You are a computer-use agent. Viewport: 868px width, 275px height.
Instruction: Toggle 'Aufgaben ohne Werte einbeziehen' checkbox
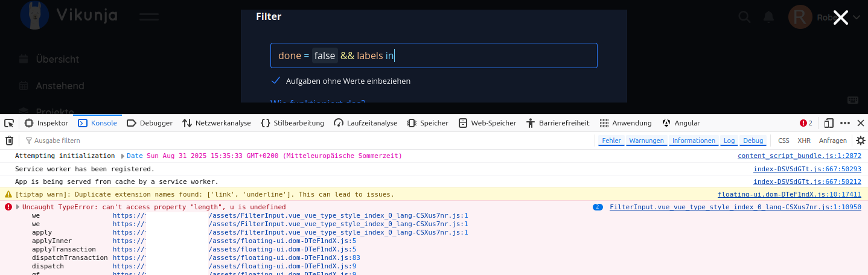[276, 81]
